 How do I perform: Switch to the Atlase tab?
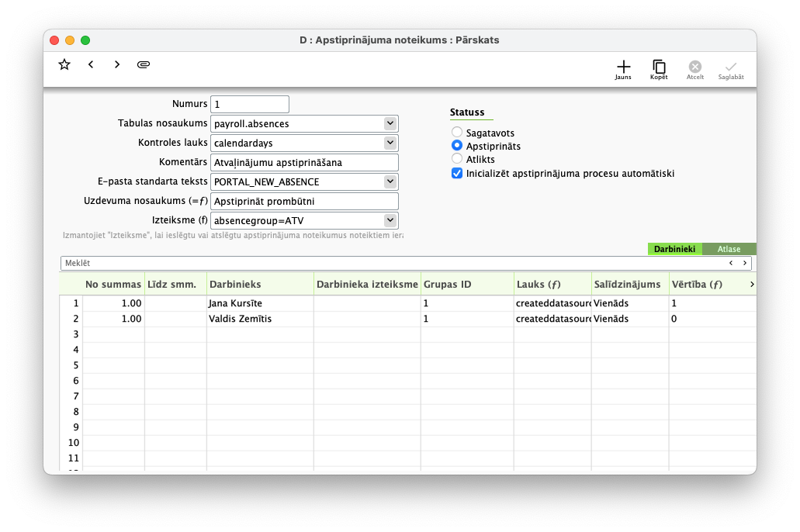coord(729,249)
